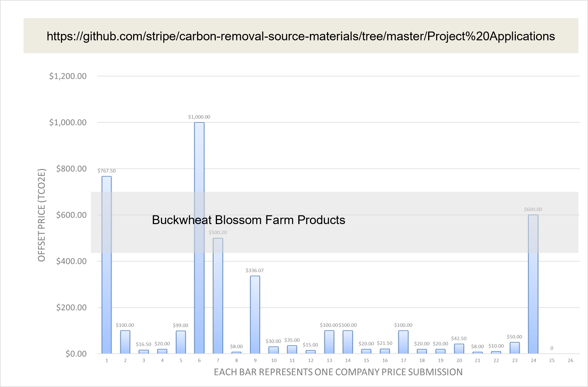The image size is (588, 387).
Task: Select the $500.20 data label
Action: point(218,232)
